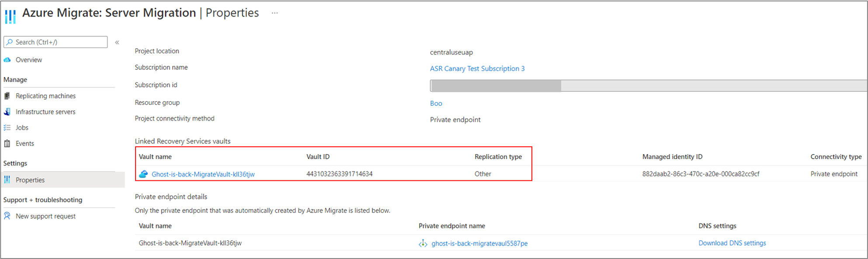
Task: Click the Properties bars icon in sidebar
Action: [7, 180]
